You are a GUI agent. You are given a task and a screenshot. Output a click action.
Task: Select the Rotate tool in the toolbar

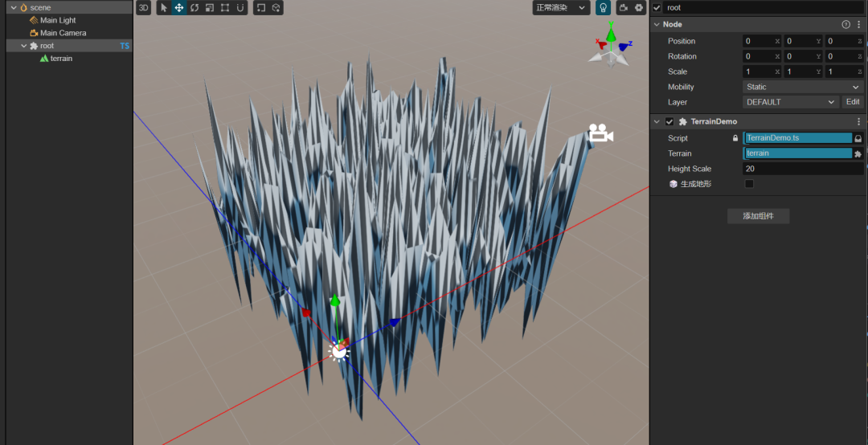coord(194,7)
